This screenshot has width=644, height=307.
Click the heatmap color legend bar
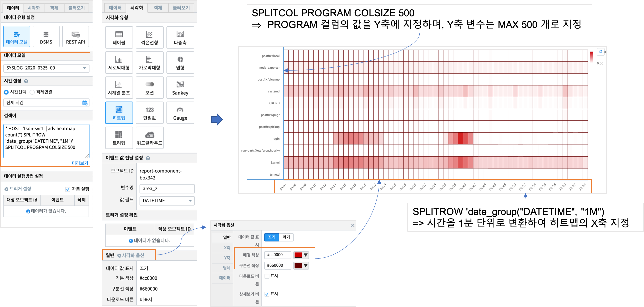click(591, 57)
